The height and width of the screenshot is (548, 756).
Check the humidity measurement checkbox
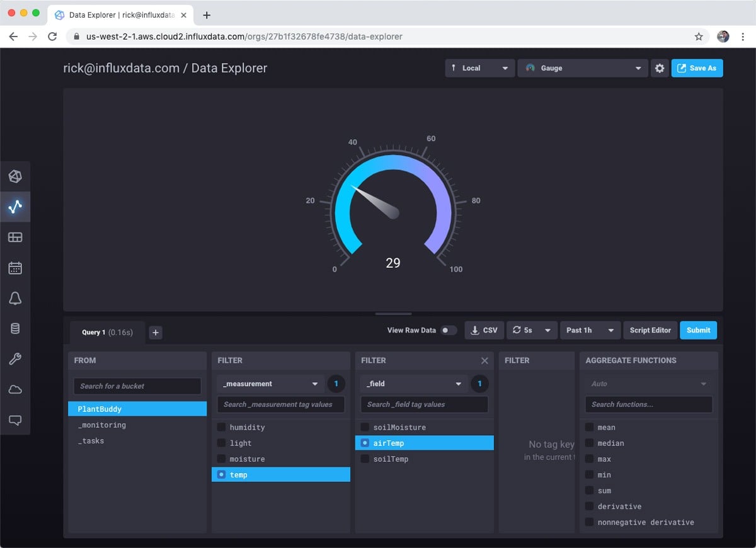point(222,427)
